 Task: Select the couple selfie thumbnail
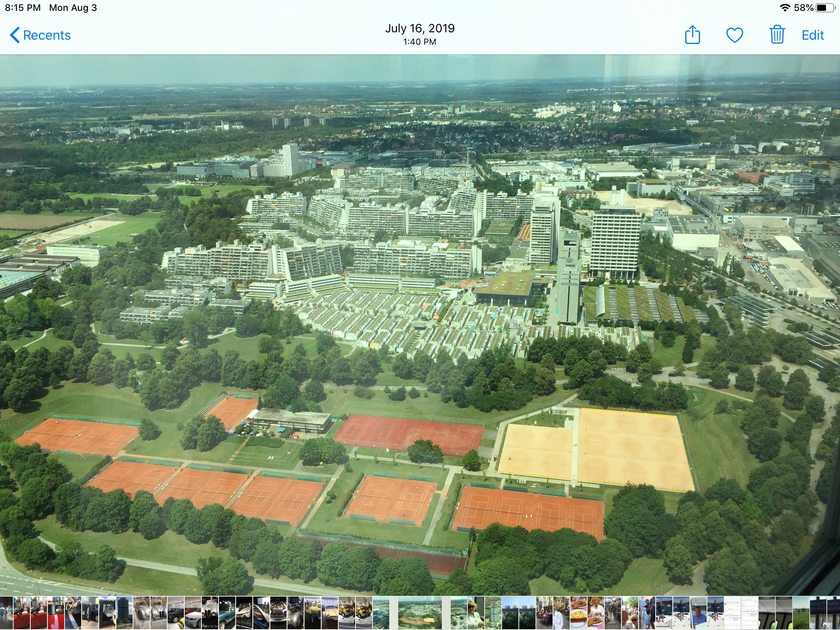630,613
